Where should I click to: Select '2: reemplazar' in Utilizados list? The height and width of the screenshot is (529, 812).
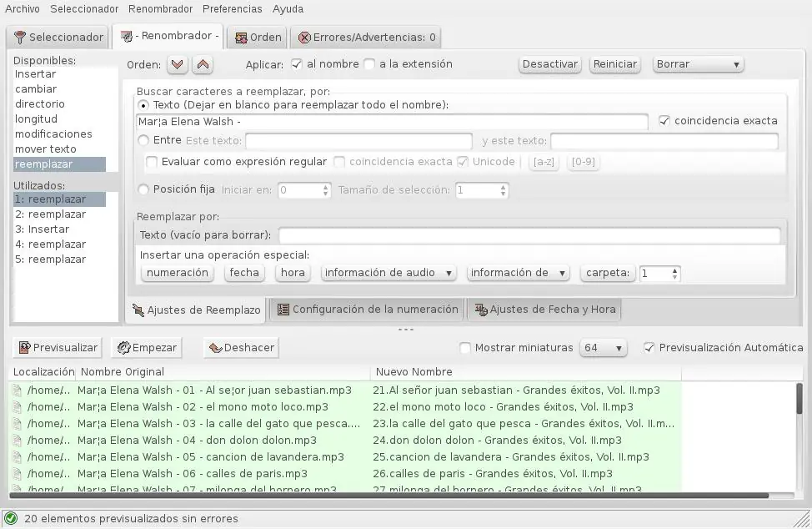point(50,214)
